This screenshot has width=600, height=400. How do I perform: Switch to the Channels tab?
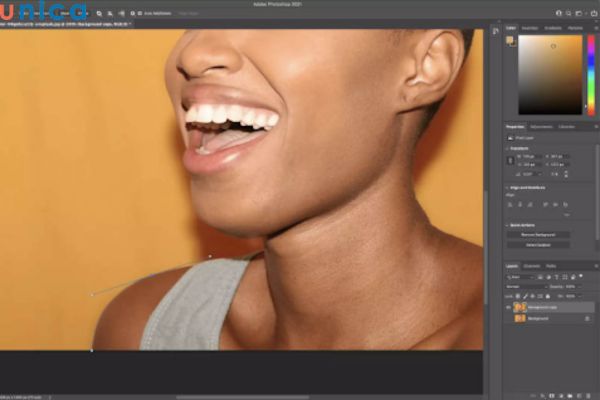click(532, 265)
